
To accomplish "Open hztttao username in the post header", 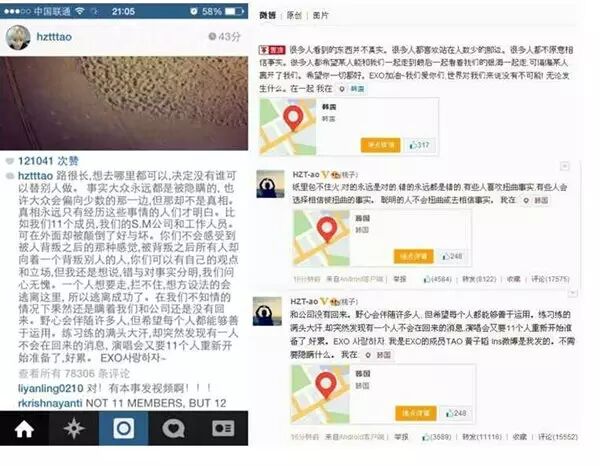I will [x=54, y=37].
